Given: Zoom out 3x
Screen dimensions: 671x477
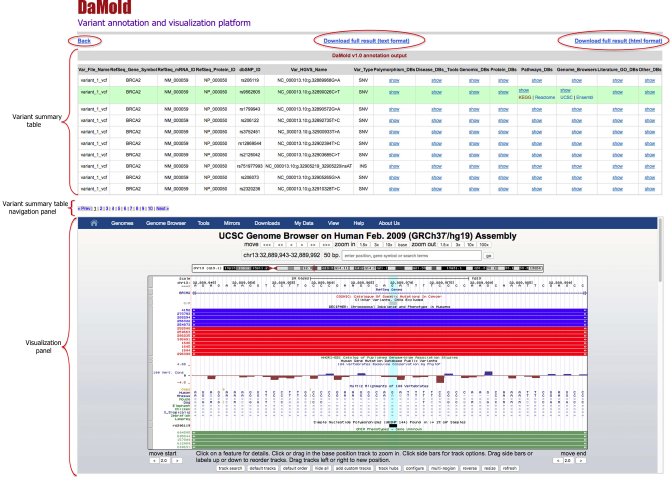Looking at the screenshot, I should click(x=458, y=245).
